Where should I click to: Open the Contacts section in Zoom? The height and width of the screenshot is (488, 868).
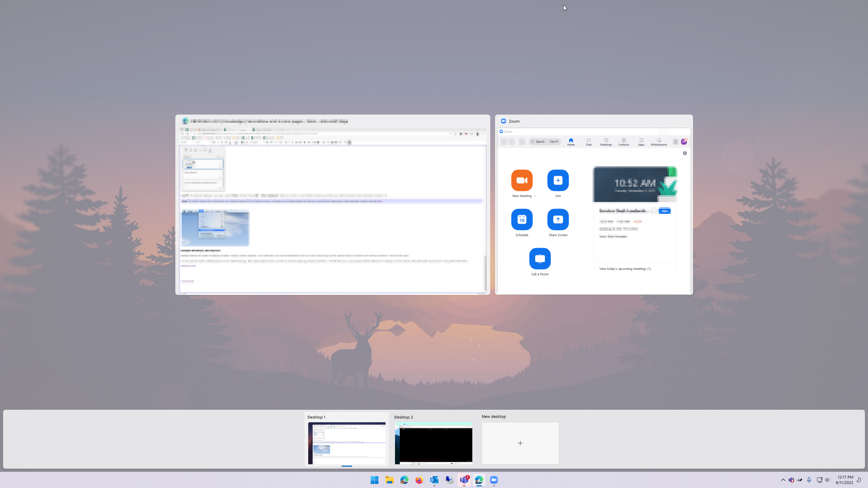tap(623, 142)
